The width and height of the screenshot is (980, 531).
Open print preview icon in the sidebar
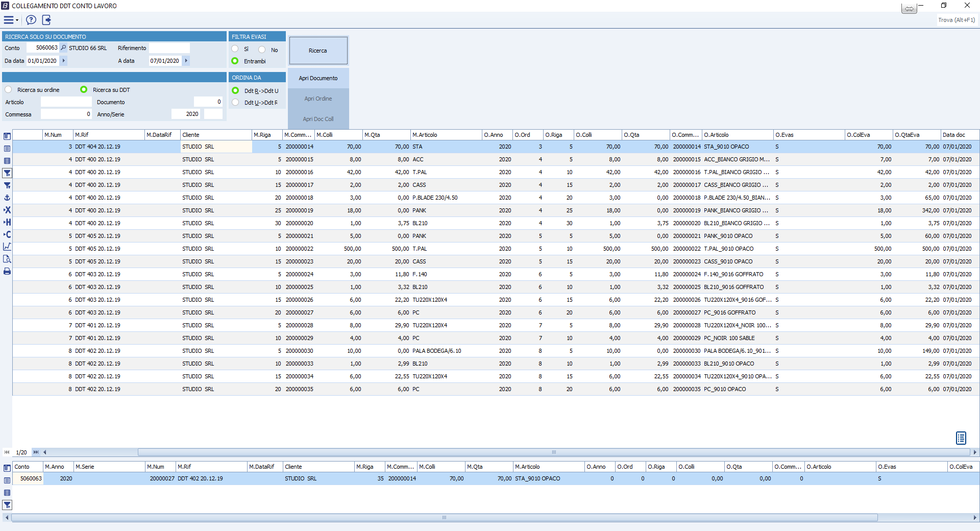(7, 259)
